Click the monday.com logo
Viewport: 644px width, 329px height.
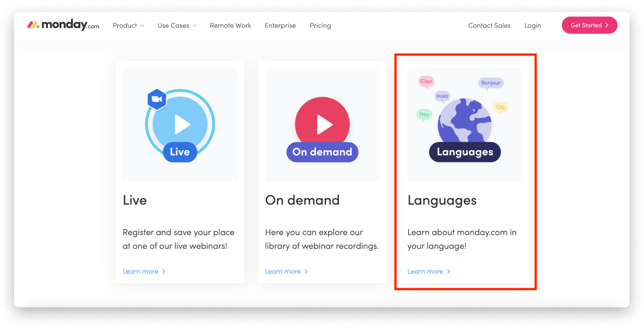pyautogui.click(x=63, y=25)
